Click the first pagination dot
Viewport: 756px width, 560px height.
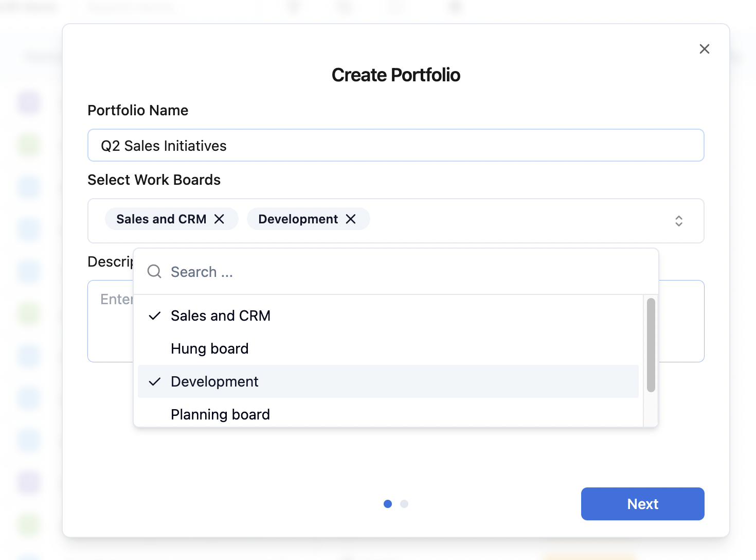pyautogui.click(x=387, y=504)
